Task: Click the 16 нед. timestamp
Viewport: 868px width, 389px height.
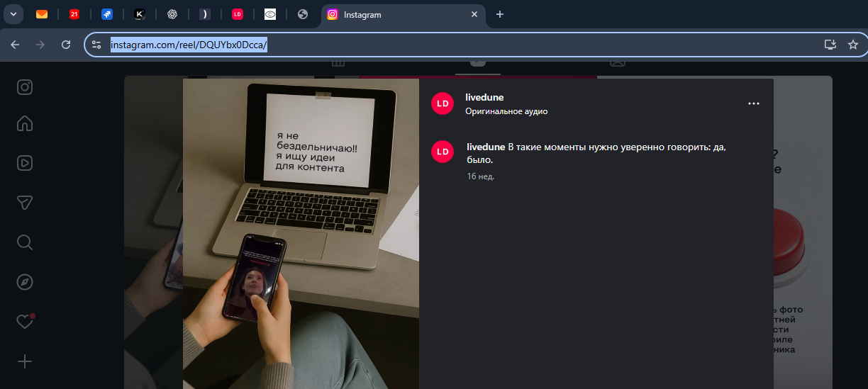Action: 481,176
